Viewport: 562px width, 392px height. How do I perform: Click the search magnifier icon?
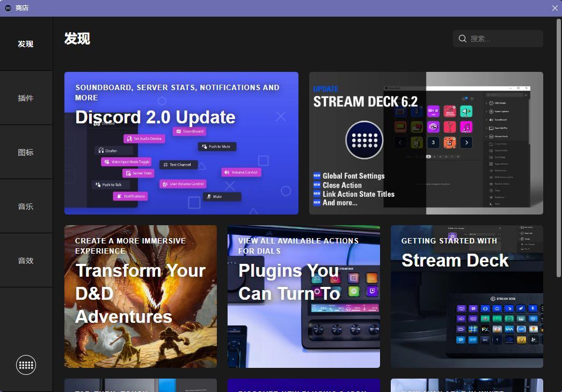pyautogui.click(x=462, y=39)
